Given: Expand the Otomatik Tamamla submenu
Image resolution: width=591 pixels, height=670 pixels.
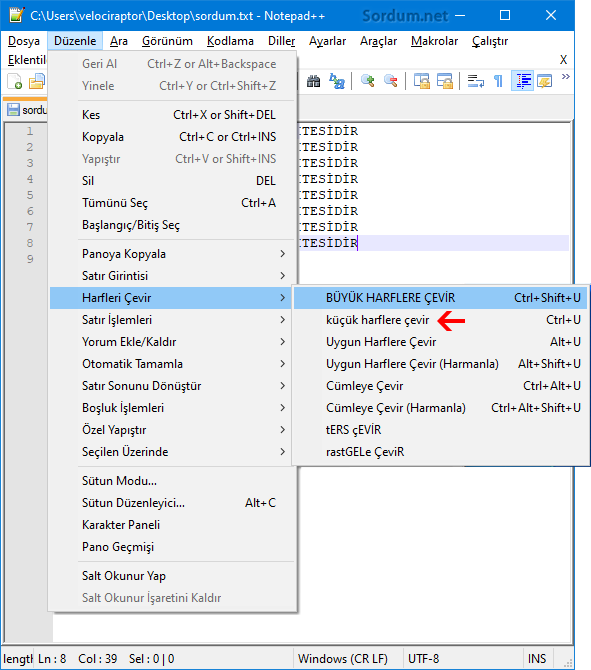Looking at the screenshot, I should click(x=173, y=364).
